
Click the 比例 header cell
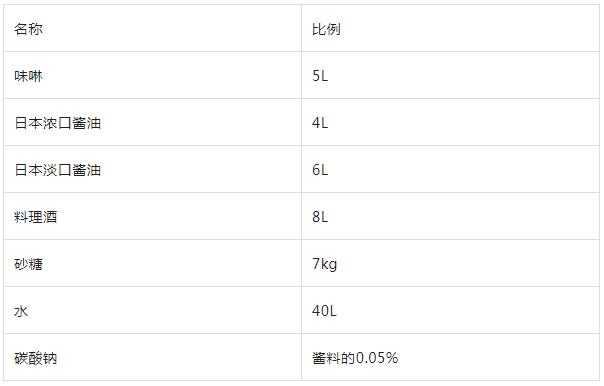pyautogui.click(x=450, y=28)
